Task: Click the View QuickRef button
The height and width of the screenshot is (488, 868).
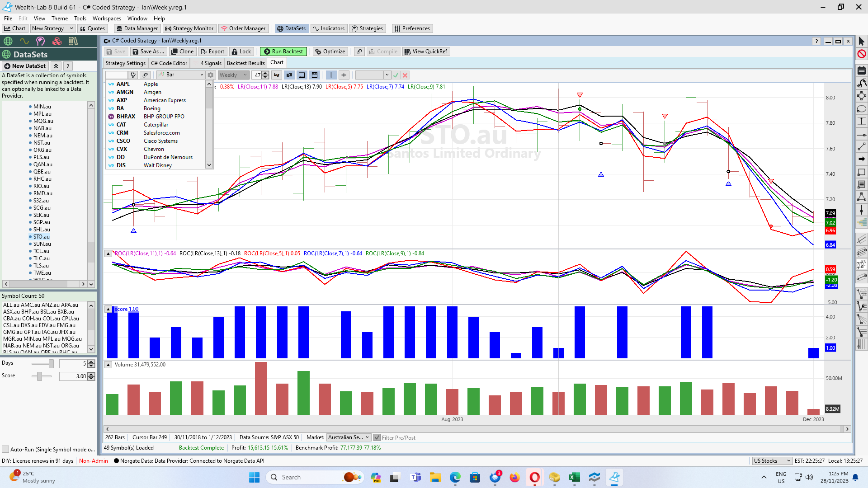Action: click(426, 52)
